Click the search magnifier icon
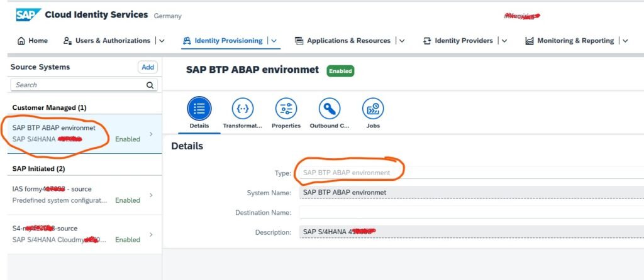The width and height of the screenshot is (644, 280). pos(150,85)
